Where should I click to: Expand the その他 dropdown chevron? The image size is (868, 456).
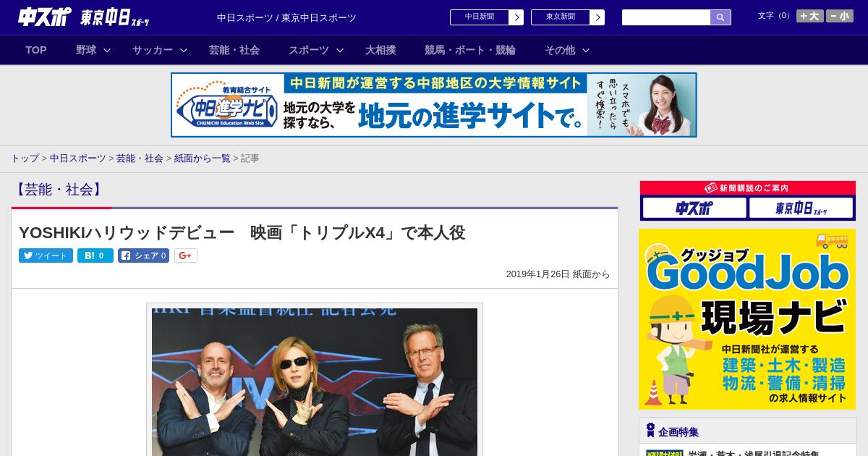point(586,50)
